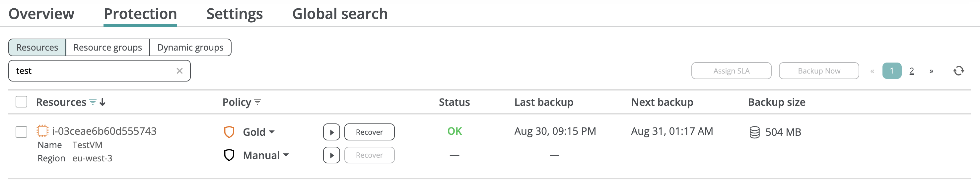Screen dimensions: 980x183
Task: Run the Manual policy play button
Action: pyautogui.click(x=331, y=155)
